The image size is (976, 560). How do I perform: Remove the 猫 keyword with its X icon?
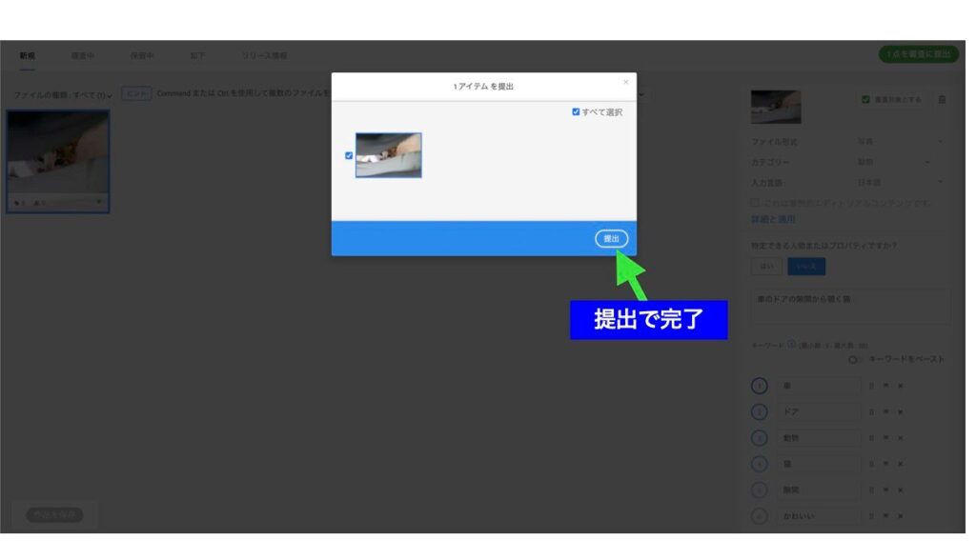click(x=900, y=464)
